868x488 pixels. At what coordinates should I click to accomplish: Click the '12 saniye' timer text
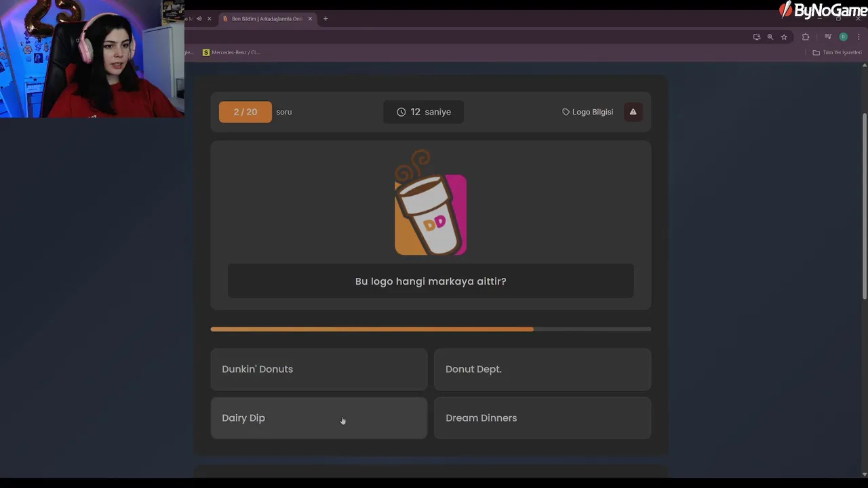[431, 112]
